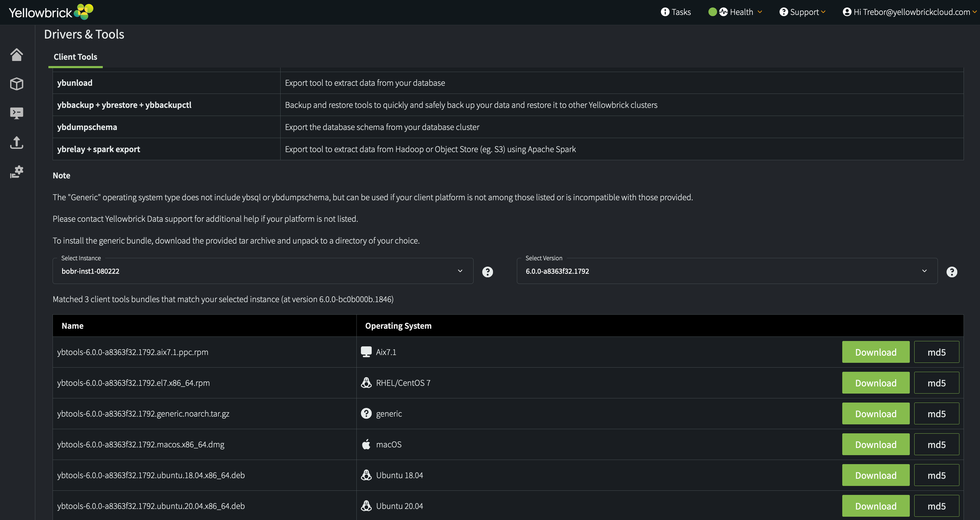This screenshot has height=520, width=980.
Task: Click the Ubuntu 18.04 penguin icon
Action: click(x=366, y=475)
